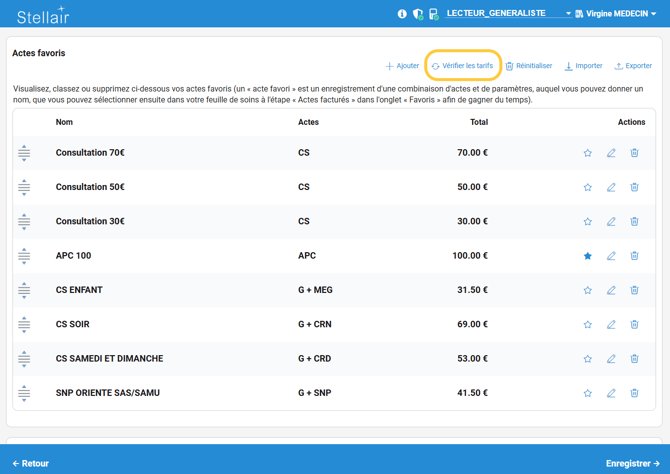
Task: Open Virgine MEDECIN user menu
Action: [615, 14]
